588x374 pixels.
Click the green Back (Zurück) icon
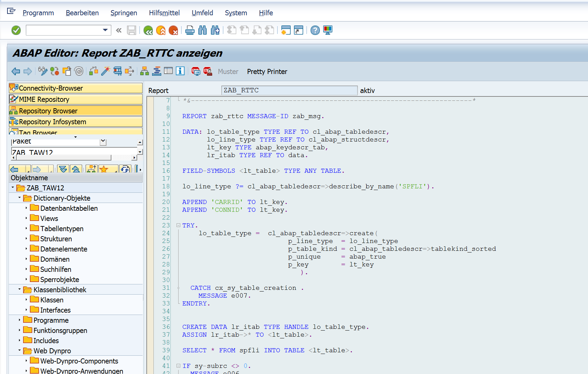tap(148, 31)
